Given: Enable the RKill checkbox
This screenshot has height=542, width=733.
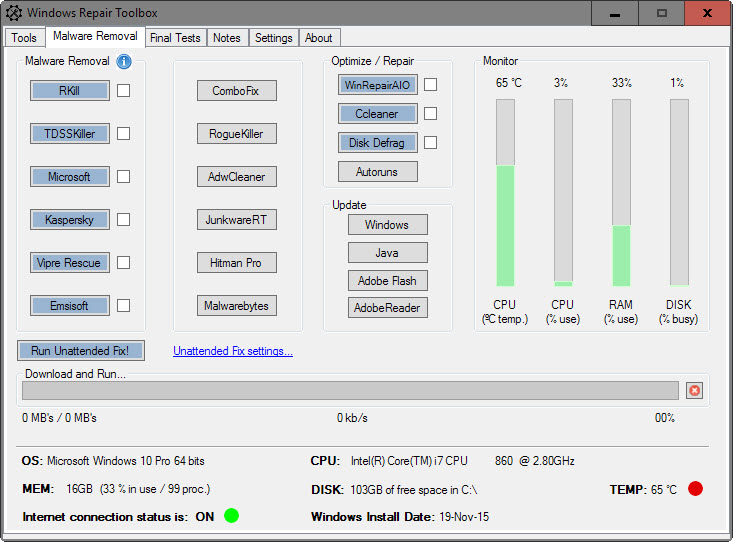Looking at the screenshot, I should 123,90.
